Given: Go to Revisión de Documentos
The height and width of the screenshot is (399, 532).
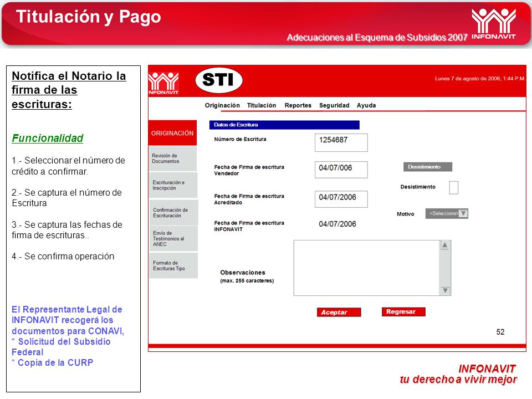Looking at the screenshot, I should [173, 158].
